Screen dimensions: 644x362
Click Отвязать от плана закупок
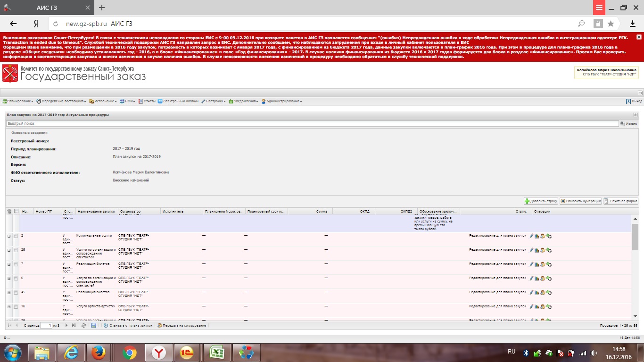click(128, 325)
